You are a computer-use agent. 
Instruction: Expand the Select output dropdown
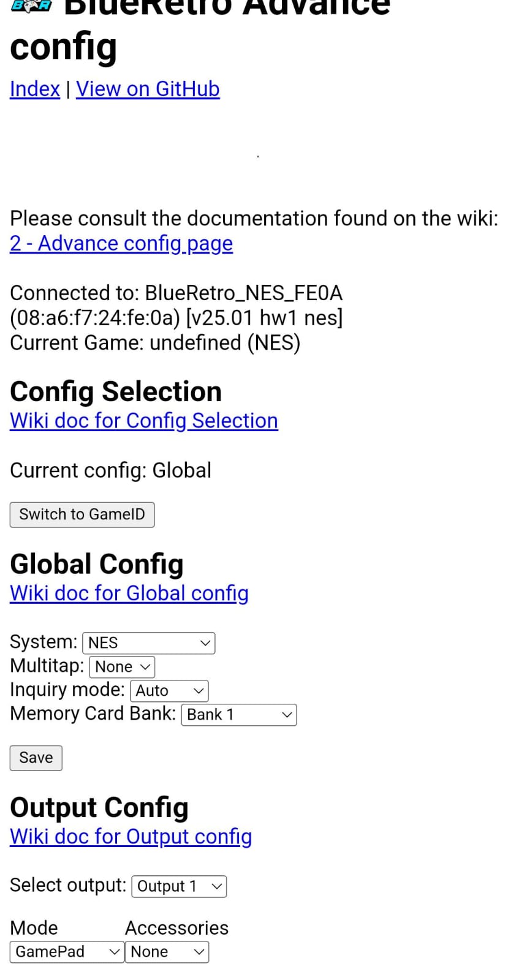tap(179, 886)
